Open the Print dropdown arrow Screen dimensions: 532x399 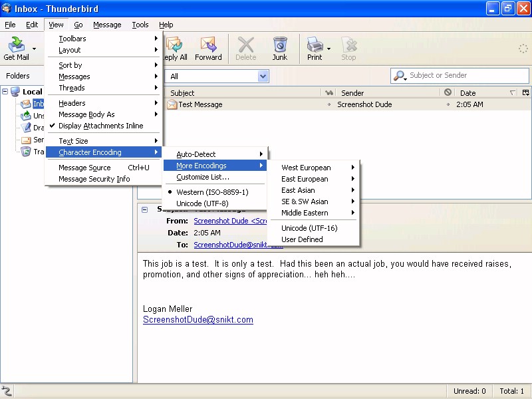[x=329, y=49]
